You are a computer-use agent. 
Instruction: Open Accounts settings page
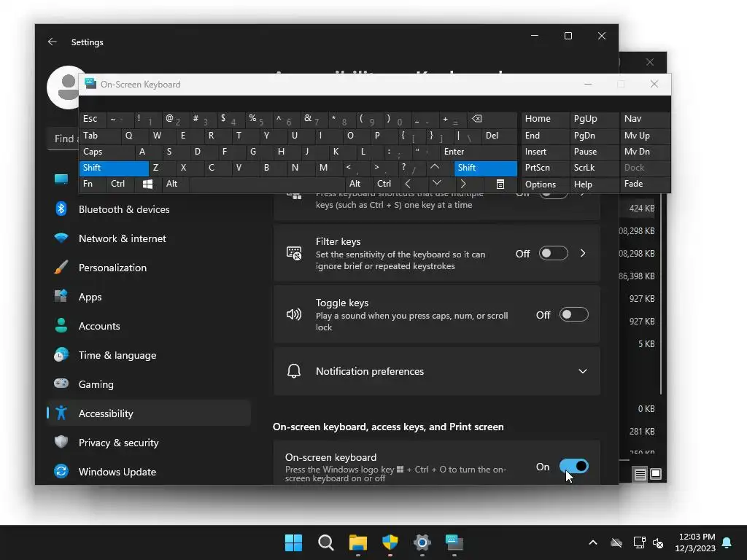click(149, 326)
